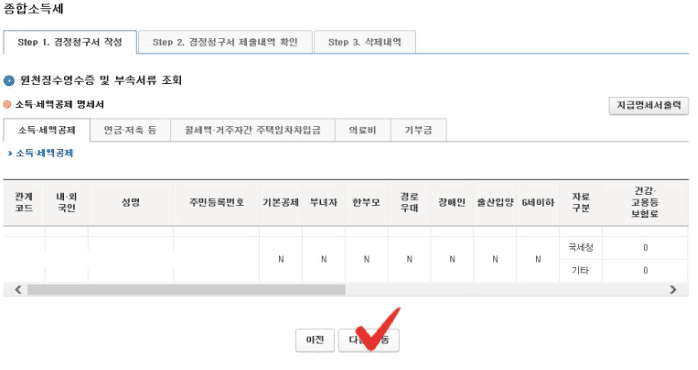
Task: Click the 장애인 column header
Action: tap(452, 203)
